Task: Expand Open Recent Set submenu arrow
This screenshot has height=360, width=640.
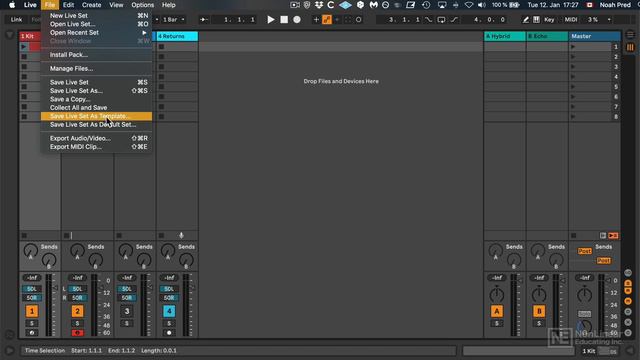Action: [x=144, y=33]
